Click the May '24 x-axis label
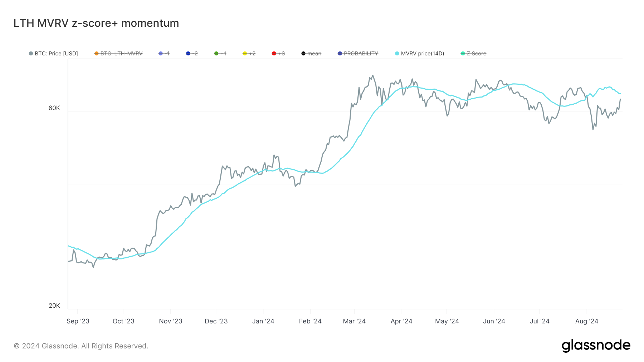The height and width of the screenshot is (362, 644). pyautogui.click(x=447, y=321)
